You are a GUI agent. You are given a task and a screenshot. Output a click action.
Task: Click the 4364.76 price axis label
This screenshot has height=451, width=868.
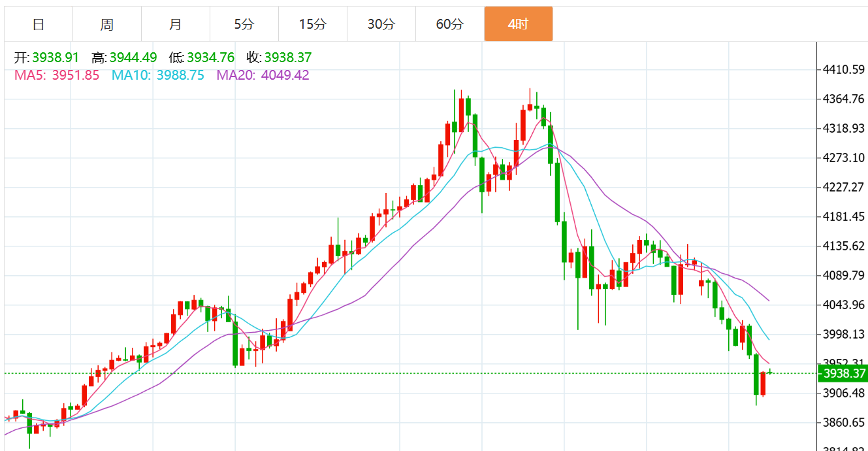pos(844,99)
